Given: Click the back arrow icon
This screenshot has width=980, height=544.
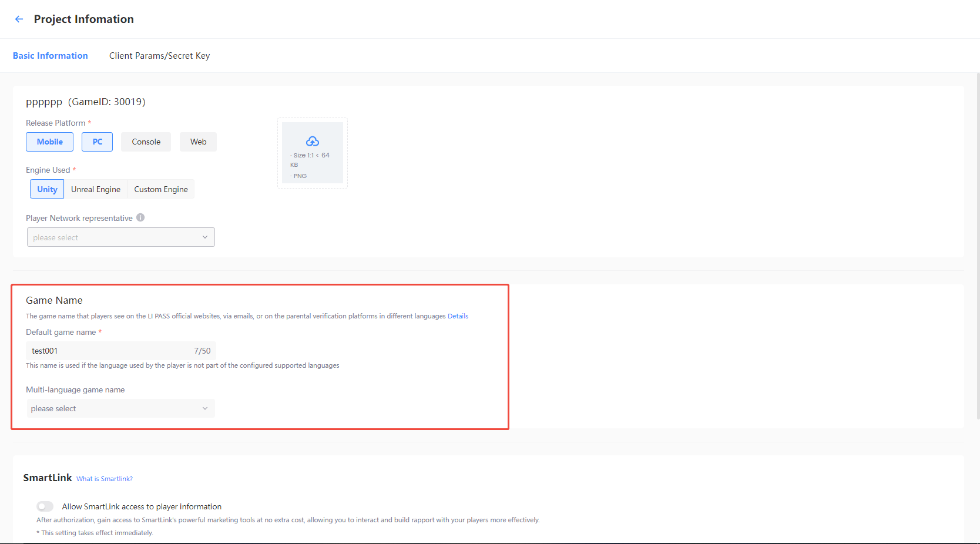Looking at the screenshot, I should (x=19, y=19).
